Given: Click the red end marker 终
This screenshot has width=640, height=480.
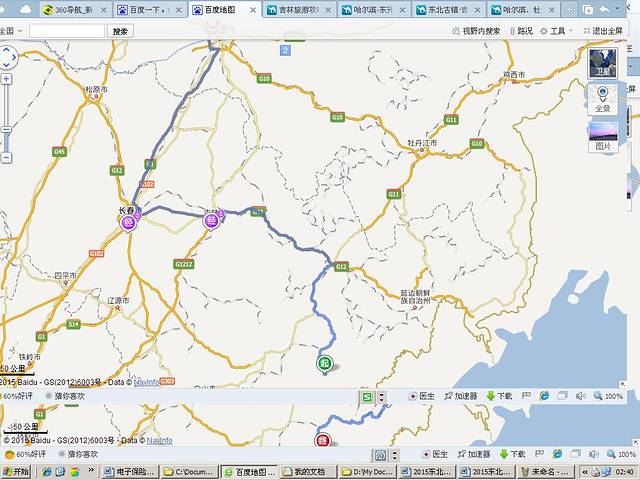Looking at the screenshot, I should tap(322, 440).
